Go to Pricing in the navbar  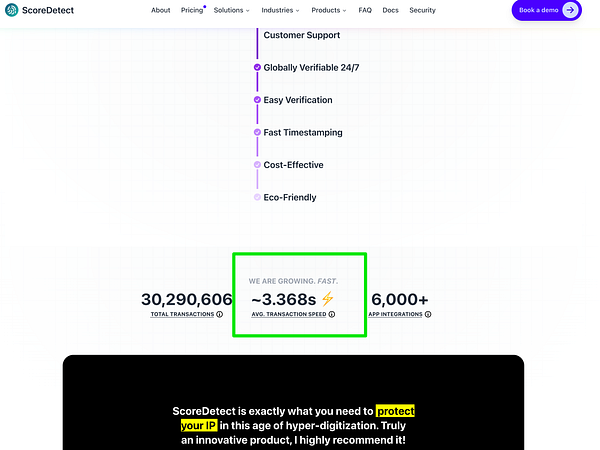[x=191, y=10]
